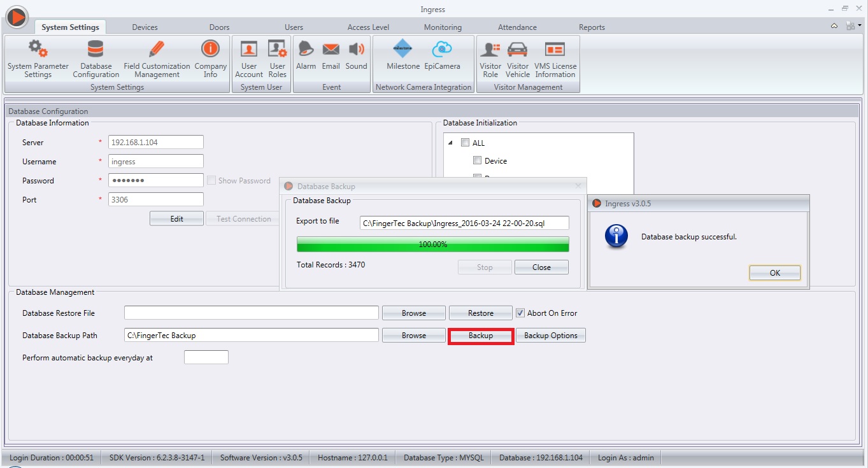Click OK in the Ingress v3.0.5 message box
Image resolution: width=868 pixels, height=468 pixels.
pos(774,273)
